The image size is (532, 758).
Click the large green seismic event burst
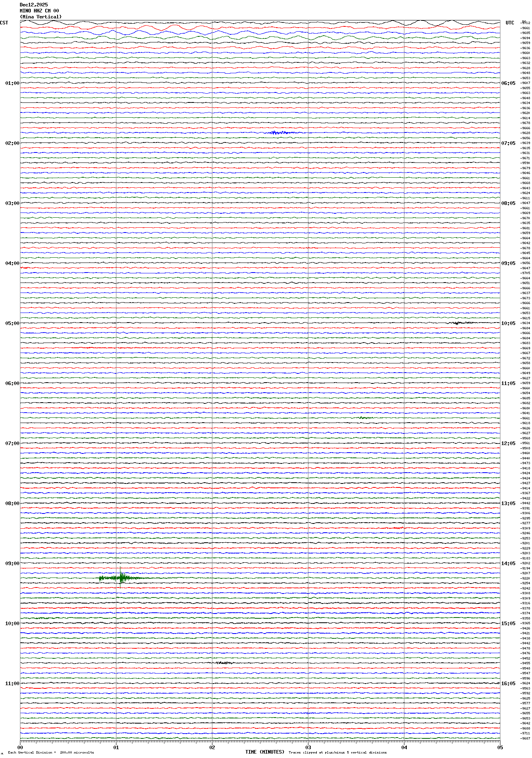pos(121,578)
